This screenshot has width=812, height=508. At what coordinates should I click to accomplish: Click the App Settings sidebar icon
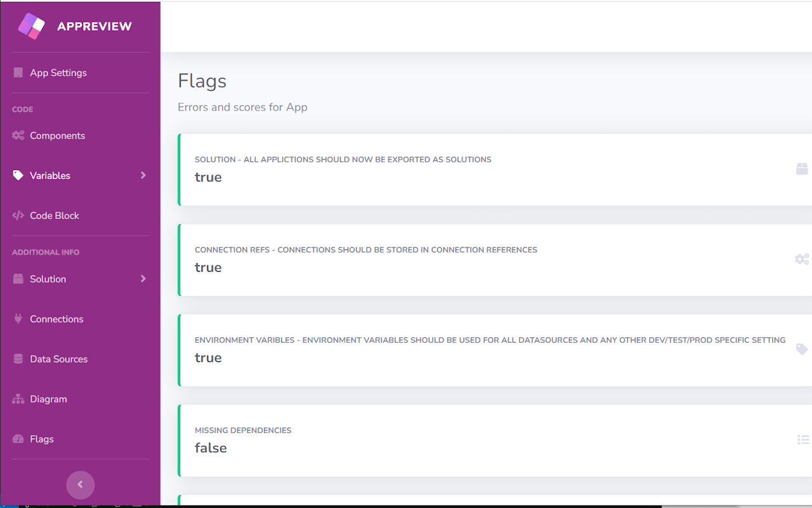tap(18, 72)
